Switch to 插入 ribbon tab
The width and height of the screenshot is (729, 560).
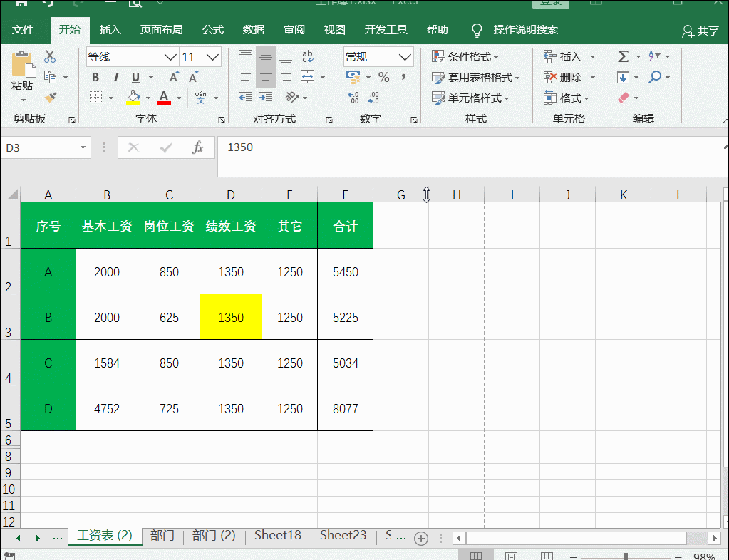pyautogui.click(x=110, y=30)
